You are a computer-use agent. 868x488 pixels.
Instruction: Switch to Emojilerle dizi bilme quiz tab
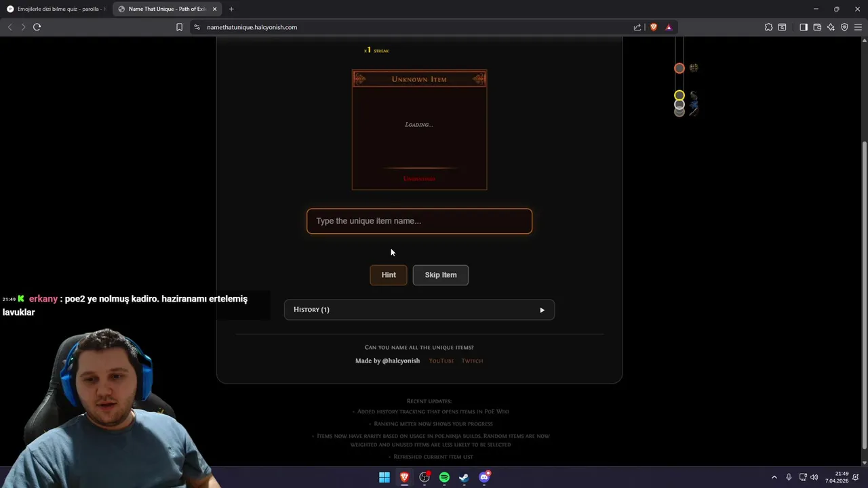pos(56,9)
